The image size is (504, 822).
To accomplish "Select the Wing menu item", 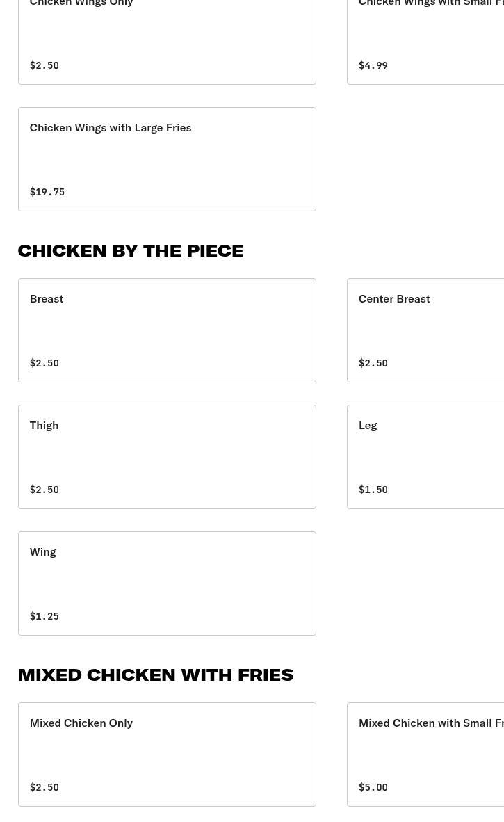I will [167, 583].
